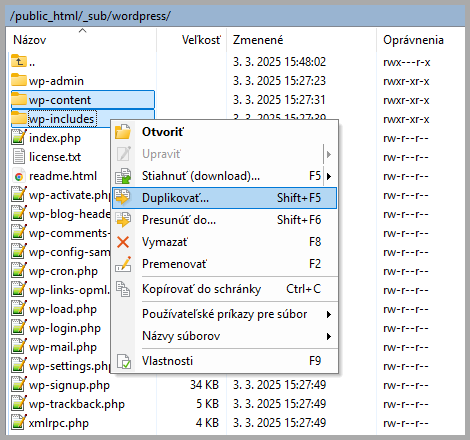The height and width of the screenshot is (440, 470).
Task: Select the license.txt file name
Action: [55, 157]
